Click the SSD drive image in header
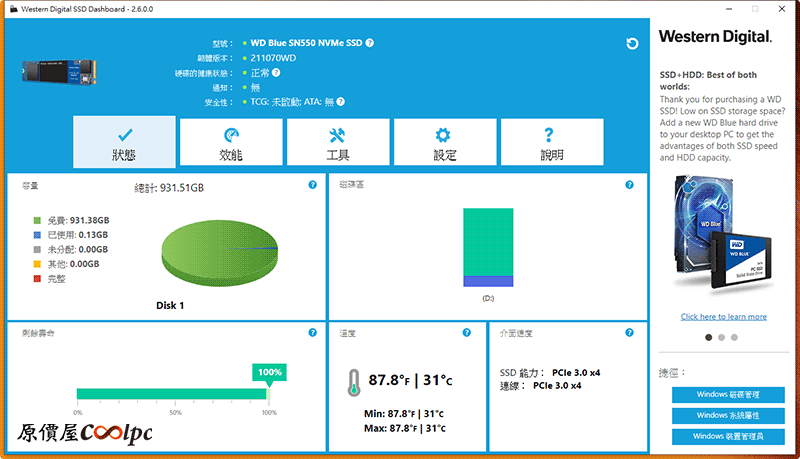 pos(59,72)
